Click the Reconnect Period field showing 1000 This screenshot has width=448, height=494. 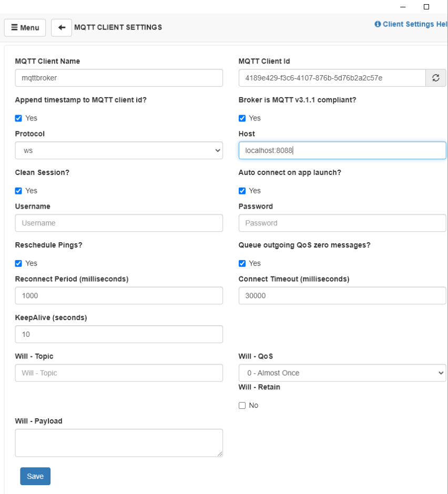click(119, 295)
